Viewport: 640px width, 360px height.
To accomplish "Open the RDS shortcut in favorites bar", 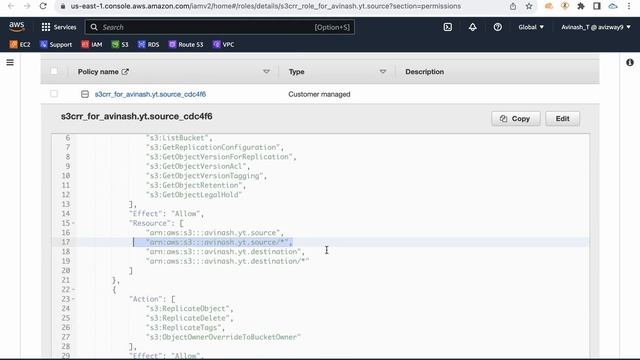I will point(149,44).
